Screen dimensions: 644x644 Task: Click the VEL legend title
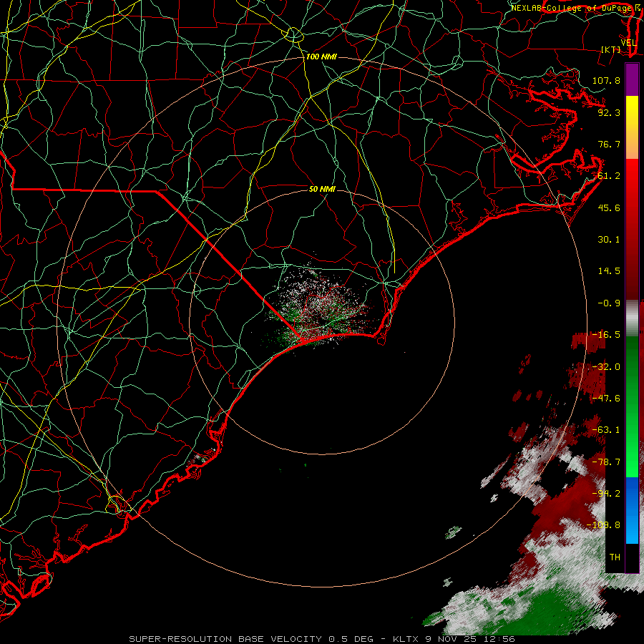pos(628,43)
